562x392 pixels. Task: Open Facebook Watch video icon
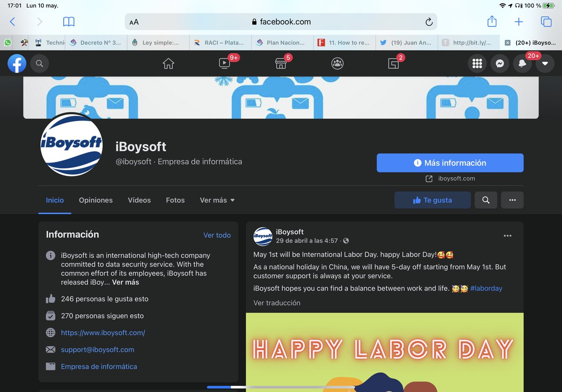click(224, 64)
